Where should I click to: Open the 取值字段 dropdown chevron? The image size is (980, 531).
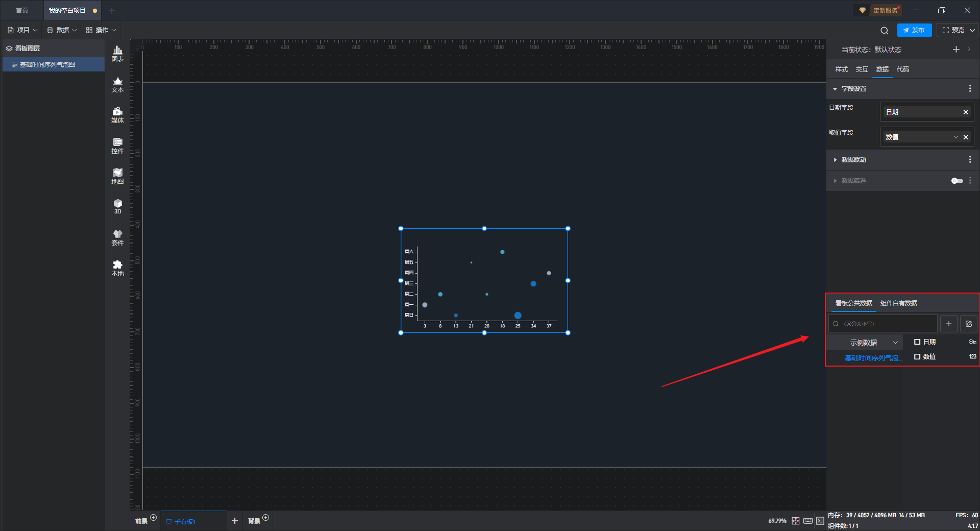click(x=956, y=137)
